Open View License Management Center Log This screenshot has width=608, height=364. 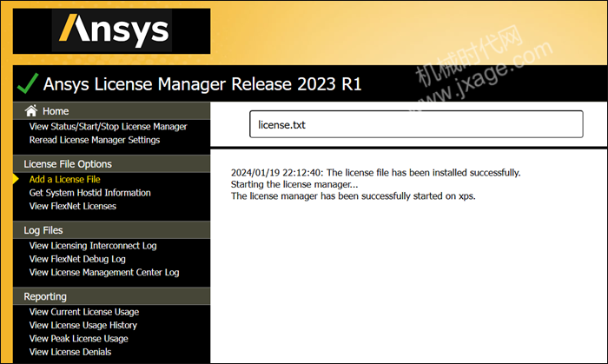point(104,273)
